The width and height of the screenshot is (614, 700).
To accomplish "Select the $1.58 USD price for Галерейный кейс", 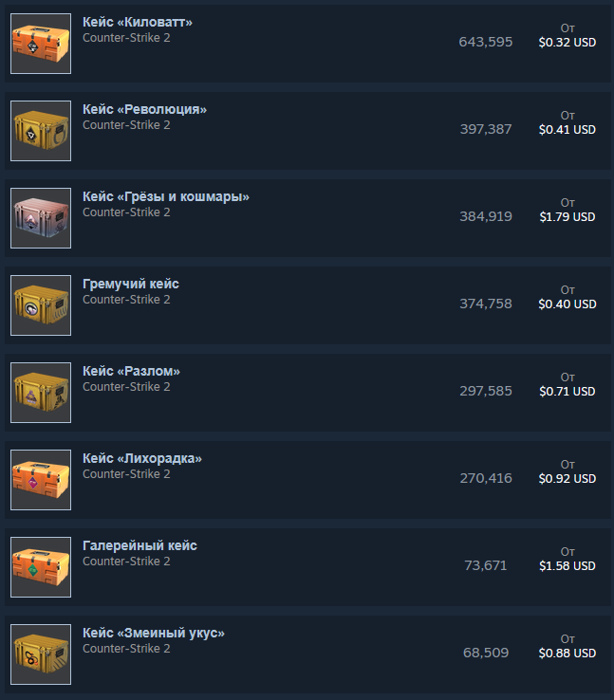I will point(567,566).
